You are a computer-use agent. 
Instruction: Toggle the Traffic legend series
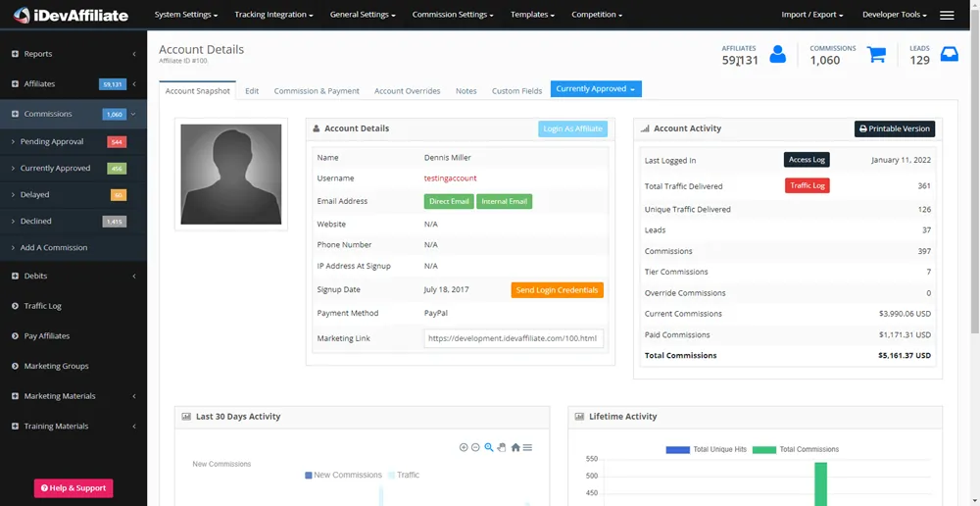point(403,475)
